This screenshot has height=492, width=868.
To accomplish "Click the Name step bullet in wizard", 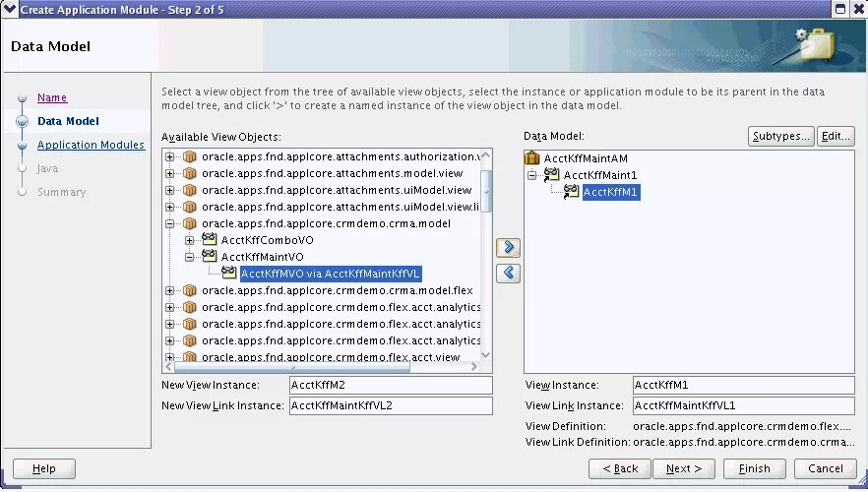I will click(x=22, y=98).
